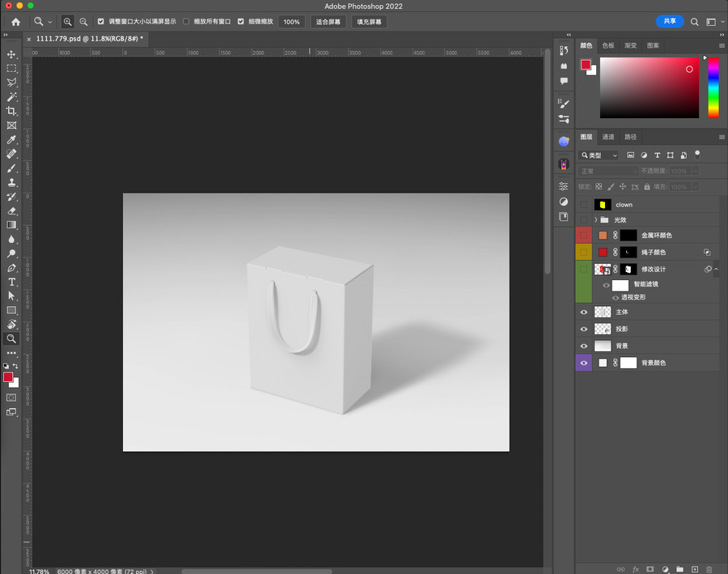
Task: Choose Zoom In mode in options bar
Action: pos(68,22)
